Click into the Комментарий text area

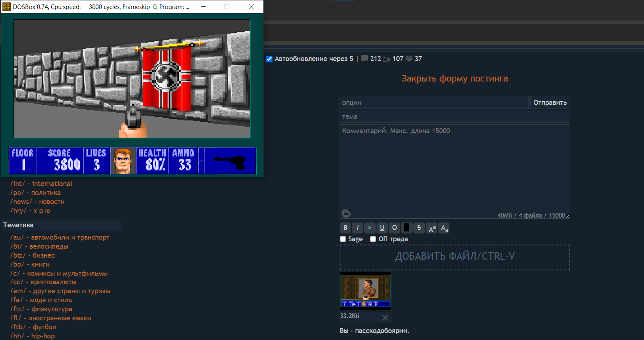[x=455, y=171]
